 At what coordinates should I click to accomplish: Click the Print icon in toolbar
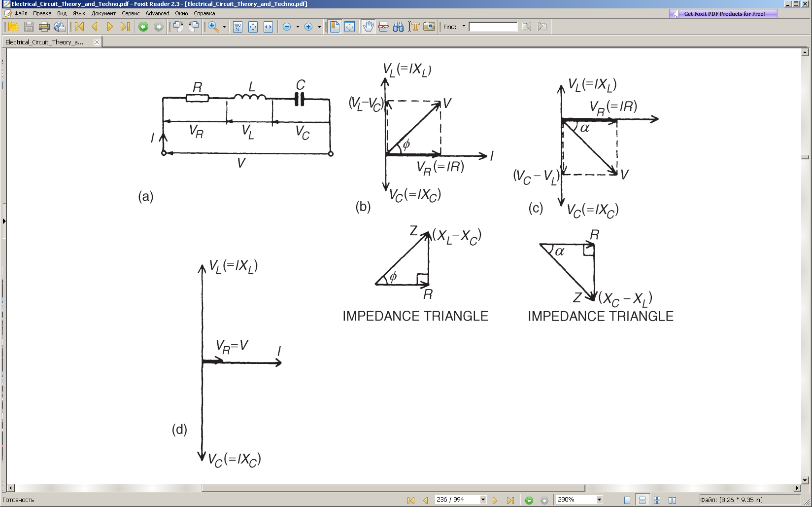click(x=44, y=27)
